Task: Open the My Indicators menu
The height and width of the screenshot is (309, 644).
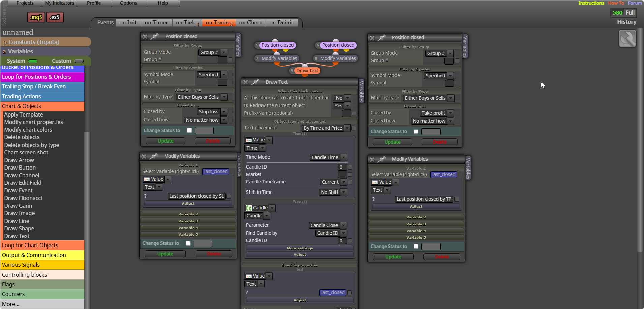Action: pos(60,3)
